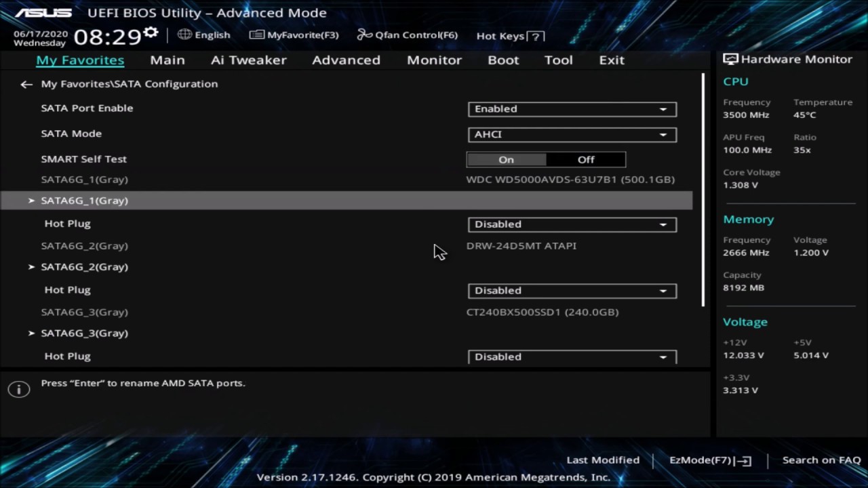The image size is (868, 488).
Task: Open Hot Plug dropdown under SATA6G_1
Action: [572, 224]
